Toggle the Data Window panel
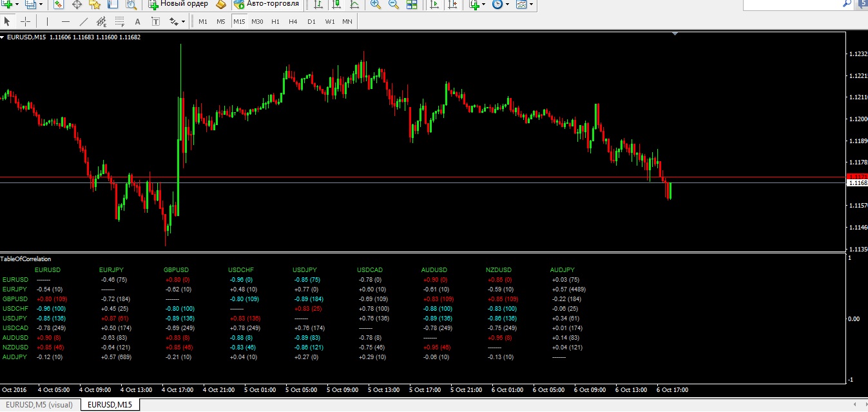Image resolution: width=868 pixels, height=412 pixels. pyautogui.click(x=77, y=5)
